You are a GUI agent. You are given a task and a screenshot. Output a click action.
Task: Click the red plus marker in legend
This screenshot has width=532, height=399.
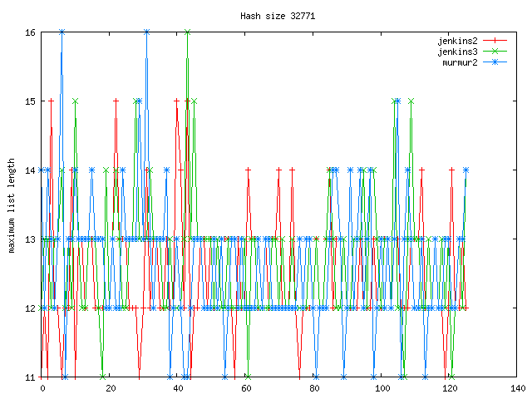(496, 40)
